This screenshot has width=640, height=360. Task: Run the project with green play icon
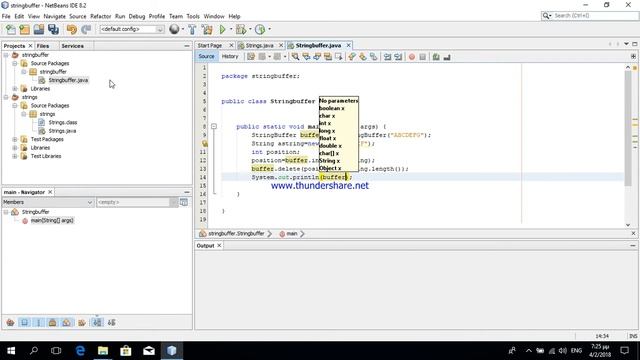[222, 29]
